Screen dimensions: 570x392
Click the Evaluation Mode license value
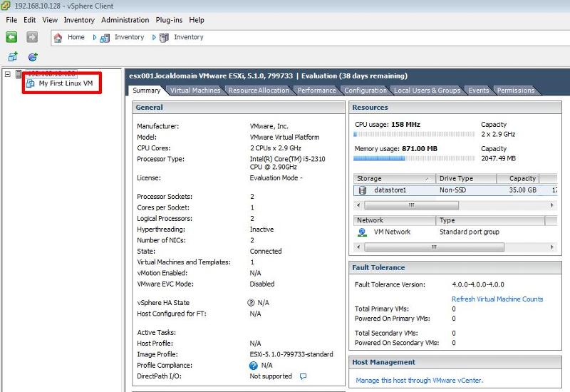point(276,178)
